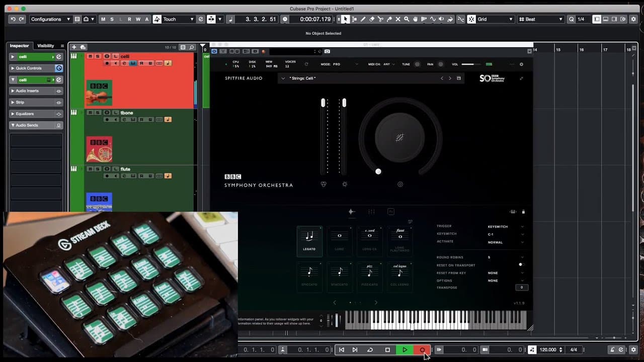Image resolution: width=644 pixels, height=362 pixels.
Task: Select the Range Selection tool
Action: 354,19
